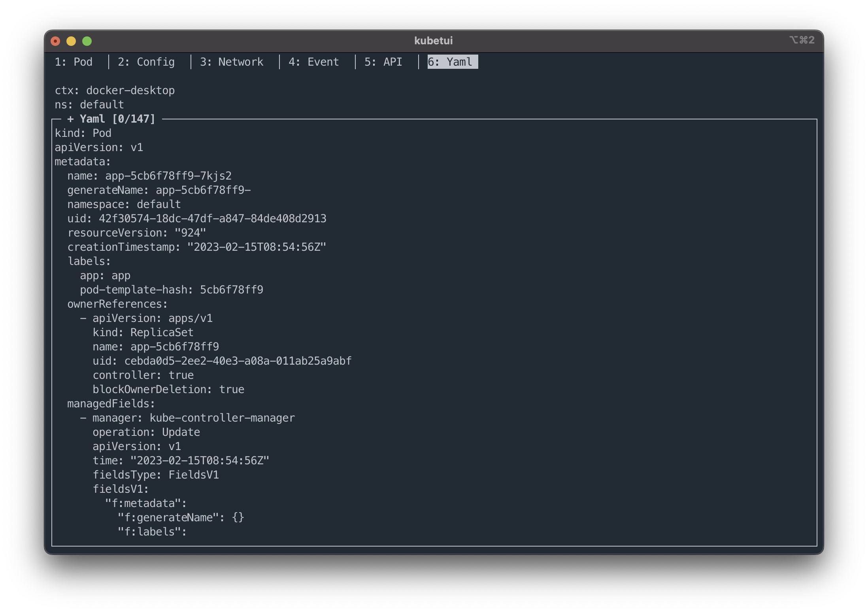Click the Yaml [0/147] panel title
The height and width of the screenshot is (613, 868).
coord(117,119)
